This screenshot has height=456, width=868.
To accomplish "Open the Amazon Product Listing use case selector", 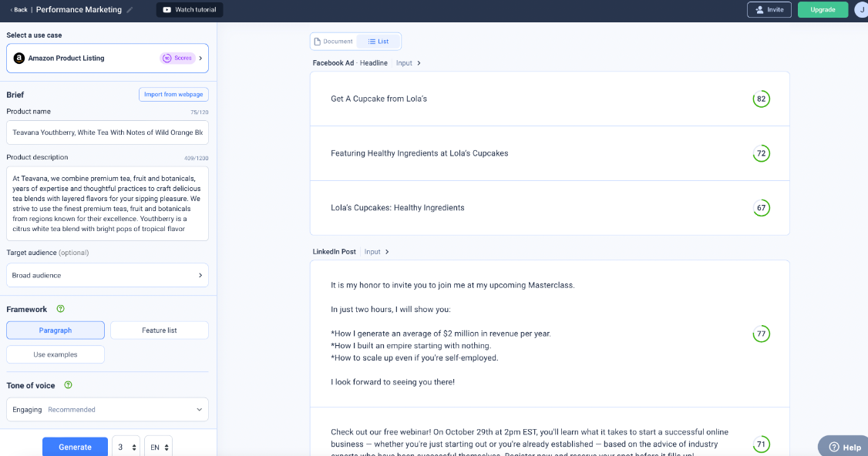I will 107,58.
